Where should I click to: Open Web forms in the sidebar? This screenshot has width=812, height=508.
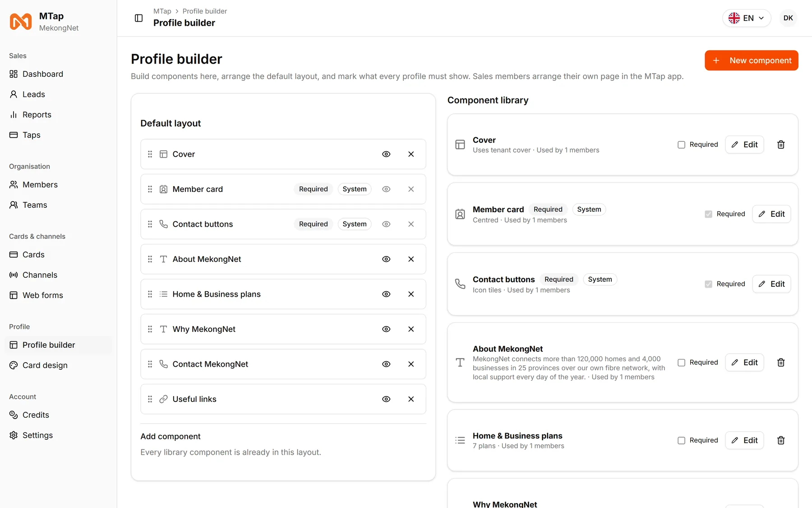pos(58,295)
